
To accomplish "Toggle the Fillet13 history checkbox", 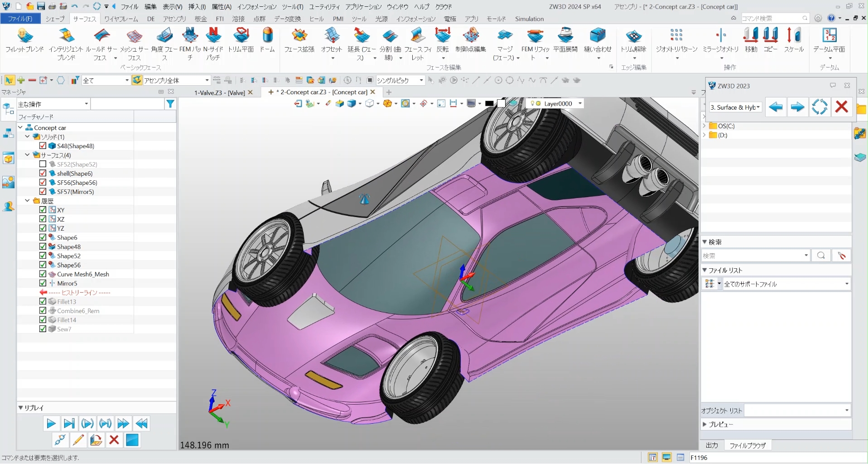I will point(43,301).
